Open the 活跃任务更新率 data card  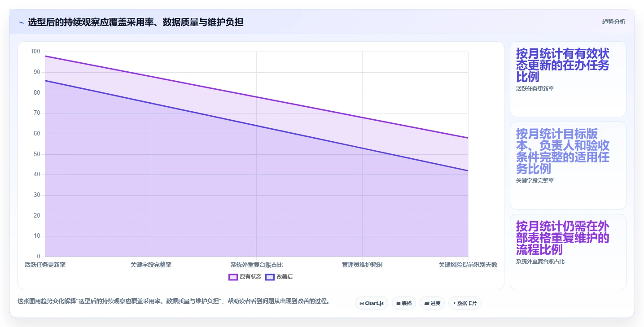point(568,79)
